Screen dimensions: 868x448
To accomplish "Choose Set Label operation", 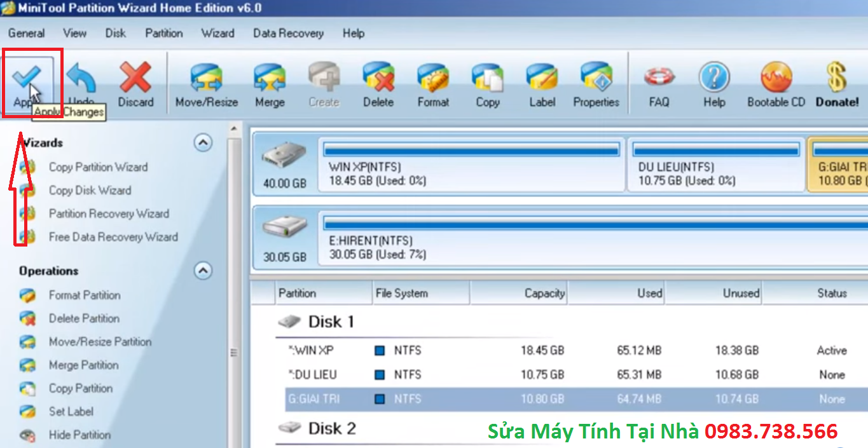I will 71,412.
